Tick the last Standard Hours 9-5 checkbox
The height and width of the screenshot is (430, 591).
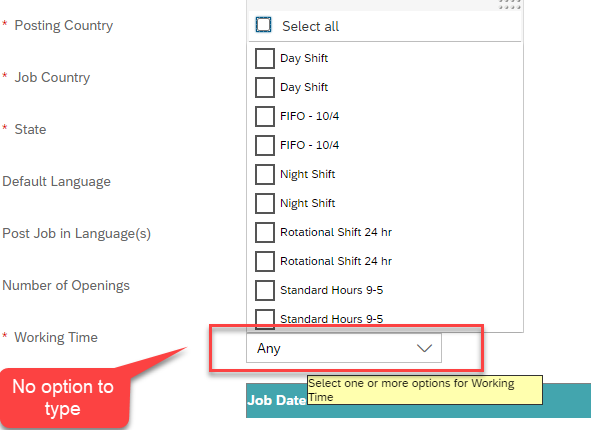[x=265, y=319]
